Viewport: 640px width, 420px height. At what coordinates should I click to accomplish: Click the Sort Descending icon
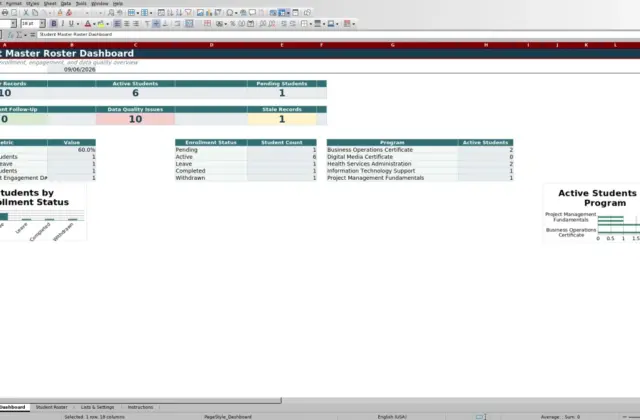[179, 13]
